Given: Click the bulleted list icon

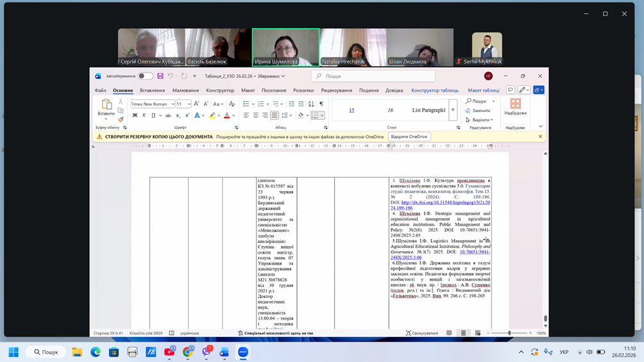Looking at the screenshot, I should click(x=246, y=104).
